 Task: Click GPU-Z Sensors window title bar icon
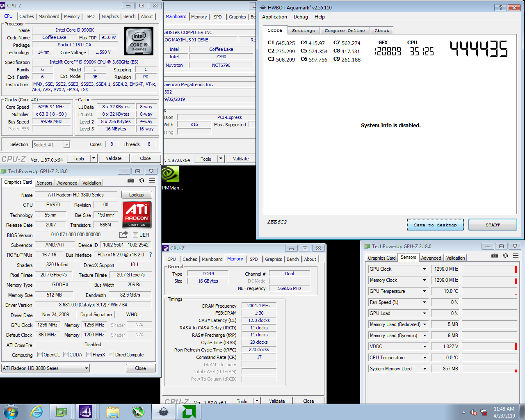point(367,246)
